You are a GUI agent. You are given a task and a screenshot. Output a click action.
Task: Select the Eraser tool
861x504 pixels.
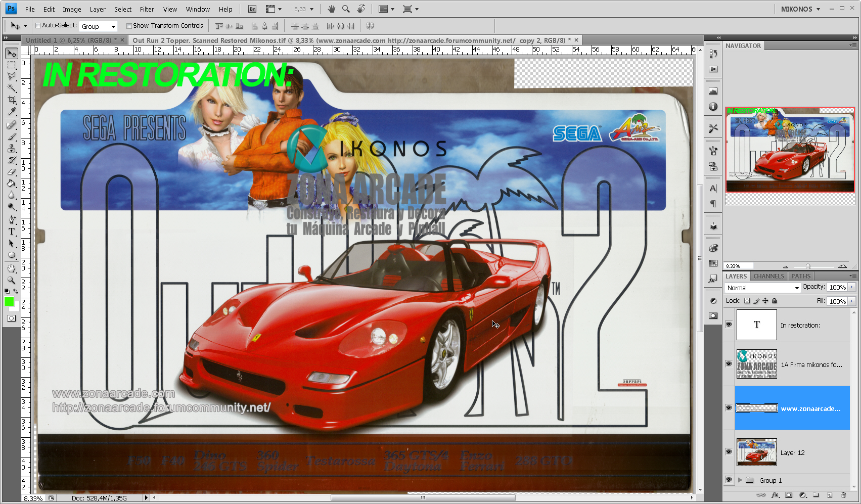pos(11,172)
